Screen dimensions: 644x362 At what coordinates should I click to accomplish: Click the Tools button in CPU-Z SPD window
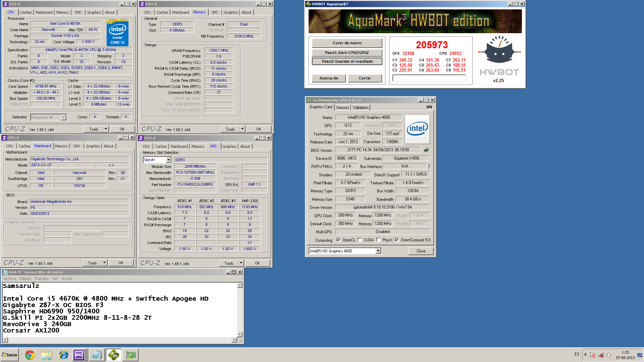(229, 263)
